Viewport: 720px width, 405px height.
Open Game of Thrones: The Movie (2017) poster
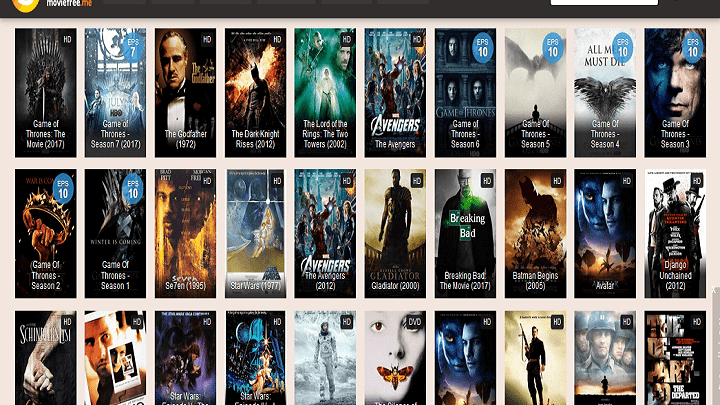pyautogui.click(x=45, y=93)
